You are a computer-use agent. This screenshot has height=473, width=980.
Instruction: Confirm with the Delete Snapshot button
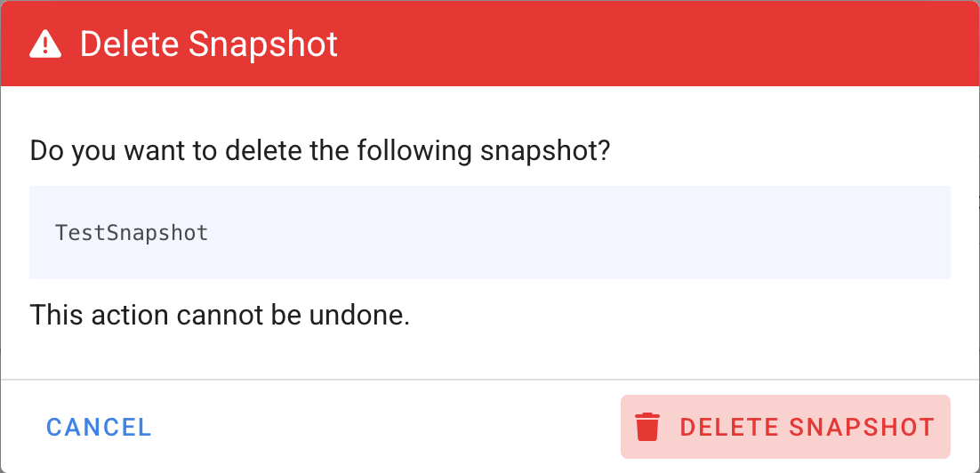pos(785,428)
